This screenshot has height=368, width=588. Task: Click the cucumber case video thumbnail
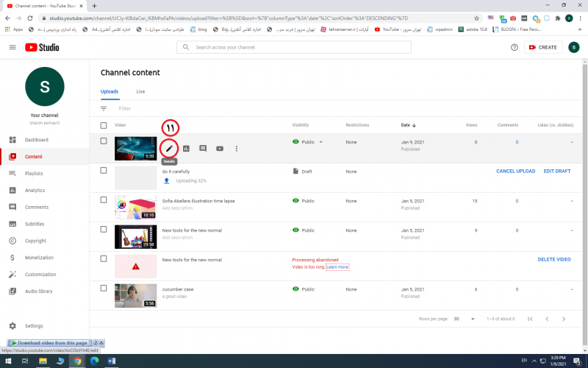[x=135, y=295]
